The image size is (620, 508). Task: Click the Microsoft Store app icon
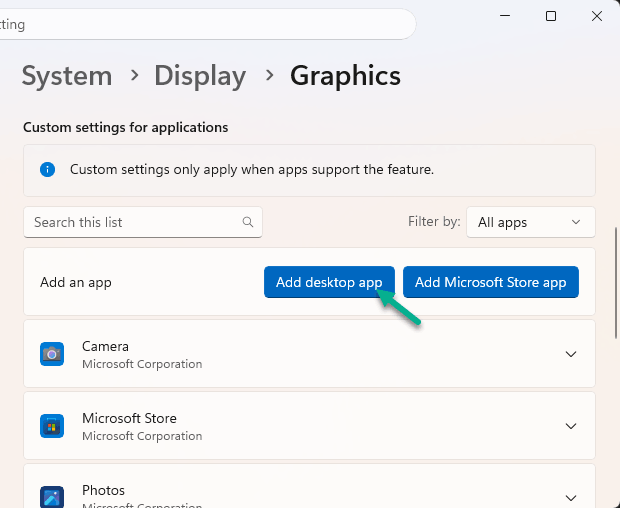pos(52,426)
